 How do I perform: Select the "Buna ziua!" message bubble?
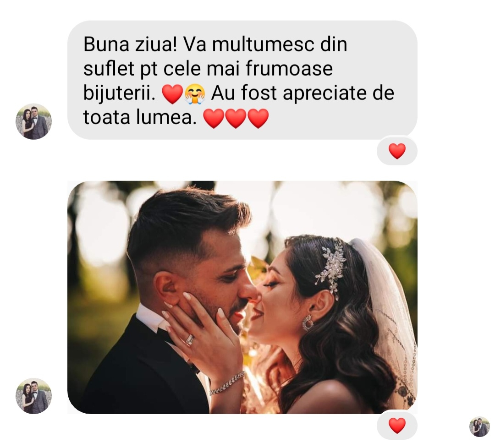pyautogui.click(x=242, y=80)
